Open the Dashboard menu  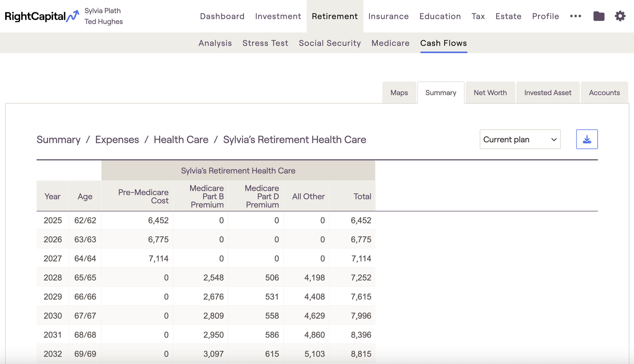[222, 16]
